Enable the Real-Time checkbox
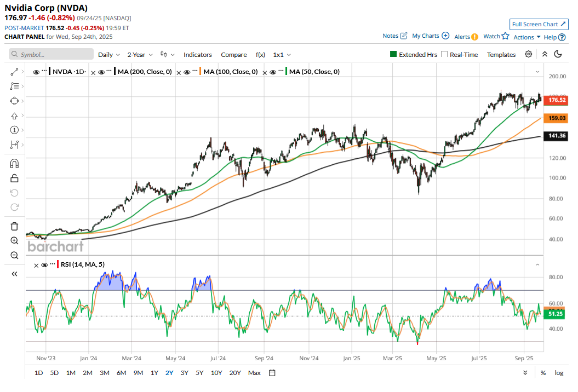Image resolution: width=578 pixels, height=392 pixels. pyautogui.click(x=444, y=54)
